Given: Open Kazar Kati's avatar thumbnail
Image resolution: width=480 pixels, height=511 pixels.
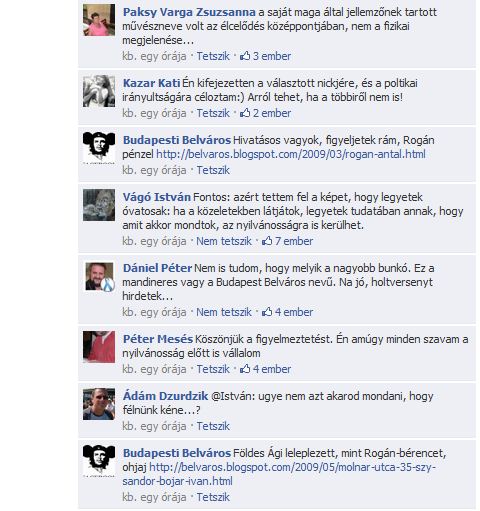Looking at the screenshot, I should point(99,91).
